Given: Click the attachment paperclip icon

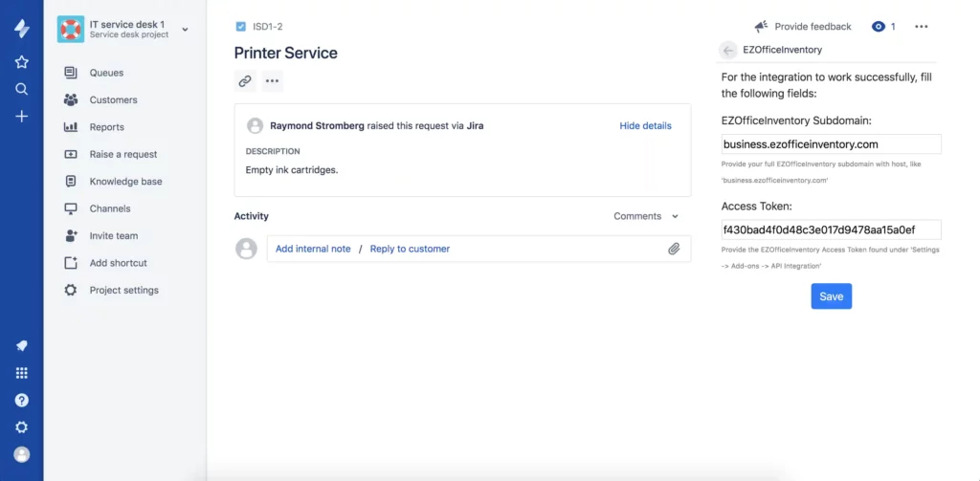Looking at the screenshot, I should 674,249.
